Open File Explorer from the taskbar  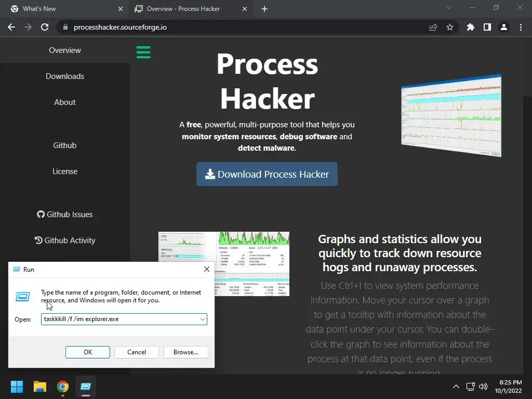click(x=39, y=387)
